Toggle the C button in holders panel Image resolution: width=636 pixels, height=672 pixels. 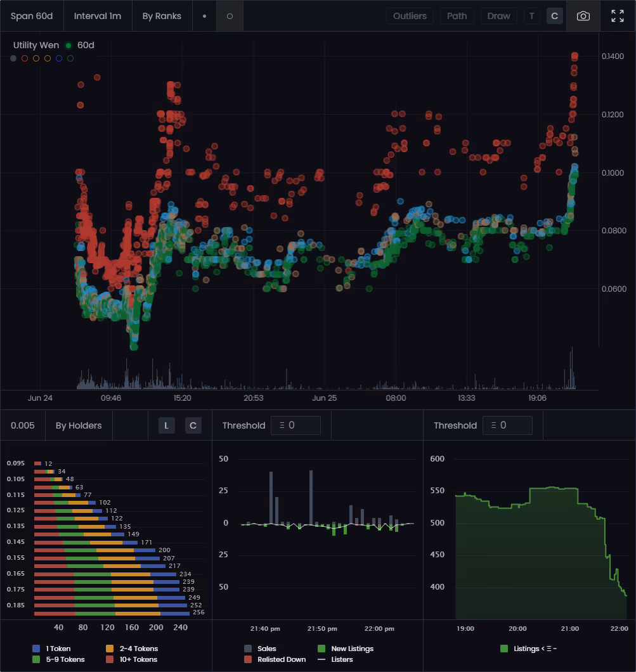193,425
